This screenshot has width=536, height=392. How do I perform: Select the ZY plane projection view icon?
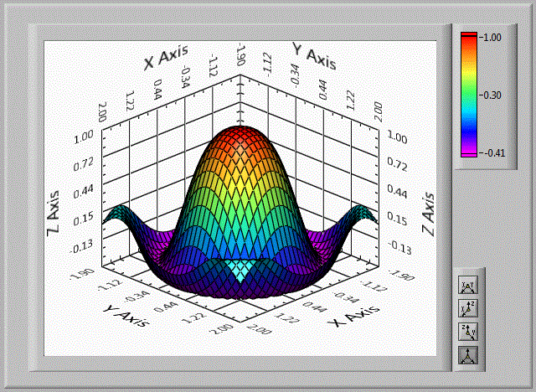(468, 332)
